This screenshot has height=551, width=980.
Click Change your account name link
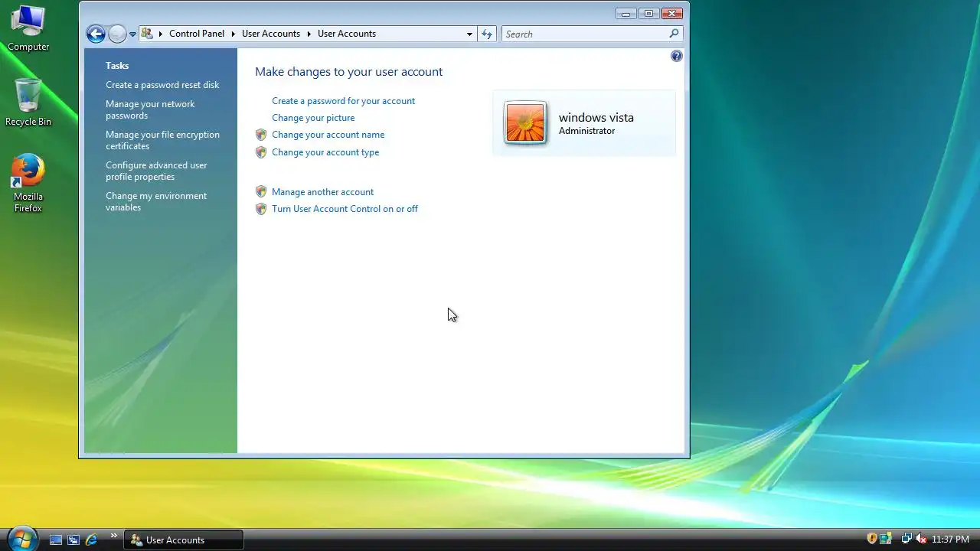[328, 135]
